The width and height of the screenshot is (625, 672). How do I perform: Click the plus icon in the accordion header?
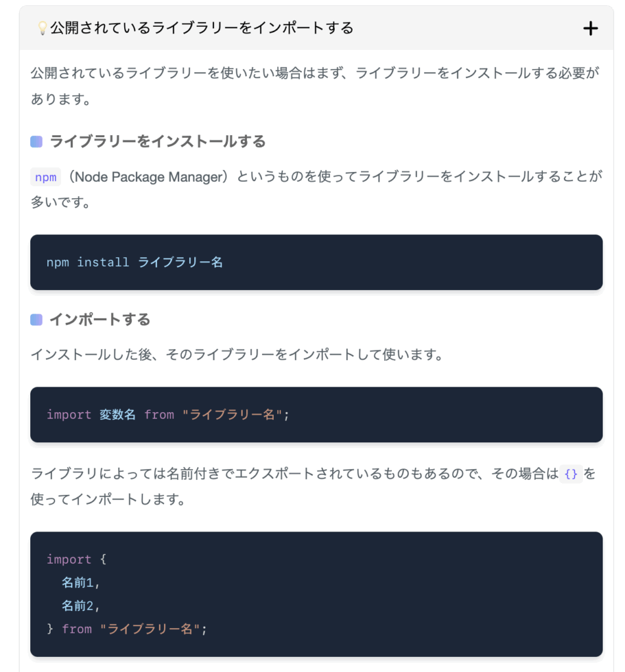pos(590,29)
